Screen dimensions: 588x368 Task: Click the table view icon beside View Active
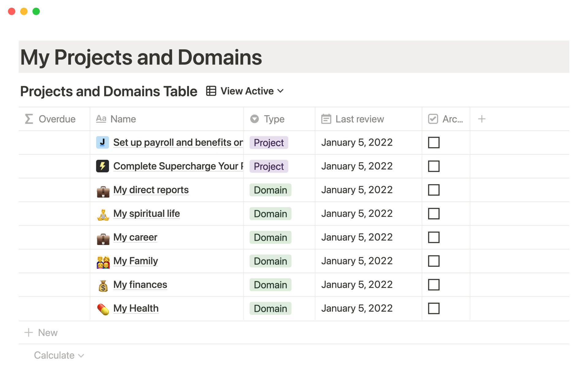coord(211,91)
